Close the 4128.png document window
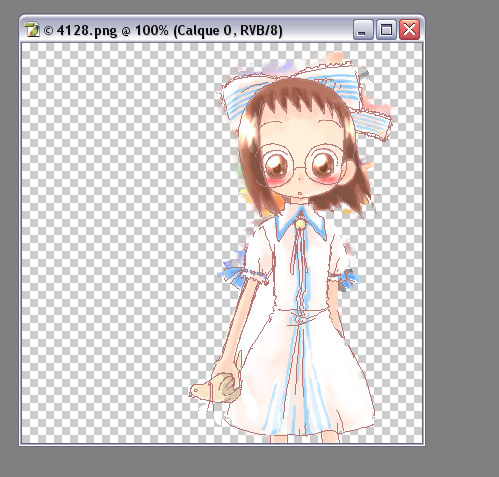The width and height of the screenshot is (499, 477). point(409,30)
